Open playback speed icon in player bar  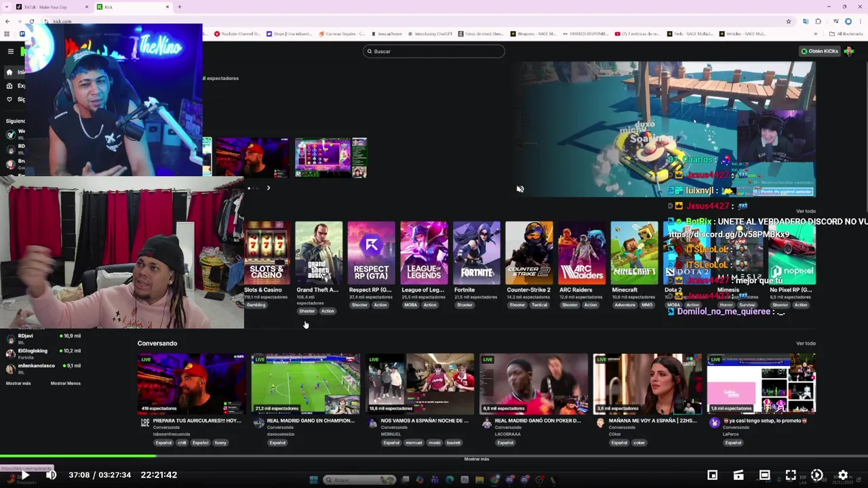[x=816, y=475]
